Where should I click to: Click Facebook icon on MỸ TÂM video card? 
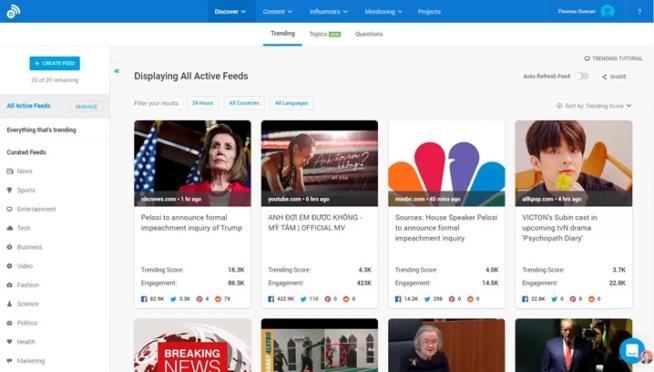click(271, 299)
